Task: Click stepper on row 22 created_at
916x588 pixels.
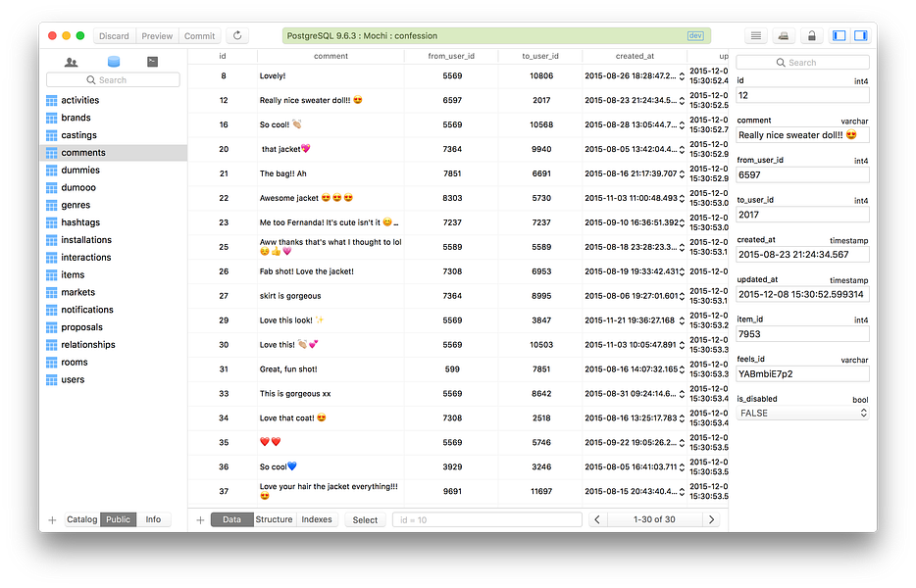Action: coord(682,198)
